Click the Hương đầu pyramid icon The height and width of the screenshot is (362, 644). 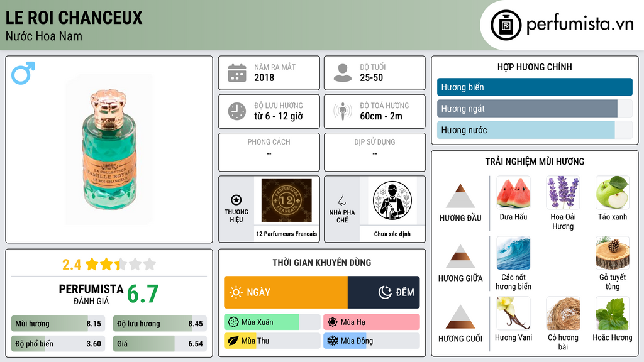(x=460, y=196)
